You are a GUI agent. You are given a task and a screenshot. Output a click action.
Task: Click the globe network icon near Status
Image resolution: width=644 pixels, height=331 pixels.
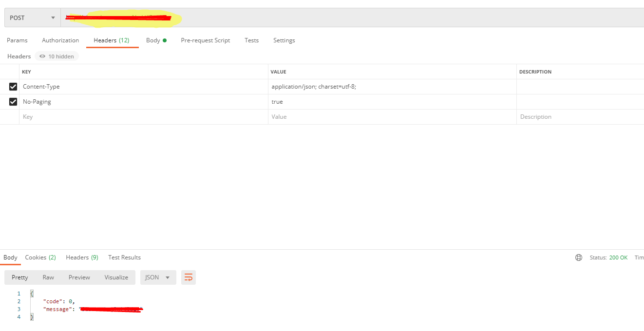tap(579, 257)
